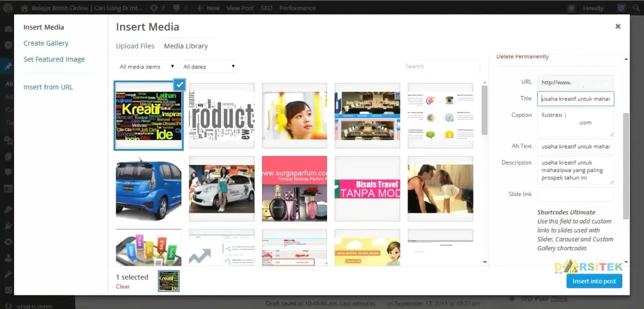Select the woman with headphones thumbnail
This screenshot has height=309, width=644.
[x=294, y=116]
